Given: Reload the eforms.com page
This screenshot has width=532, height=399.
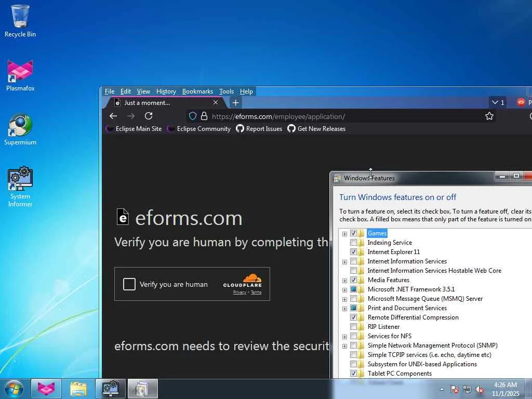Looking at the screenshot, I should pyautogui.click(x=149, y=116).
